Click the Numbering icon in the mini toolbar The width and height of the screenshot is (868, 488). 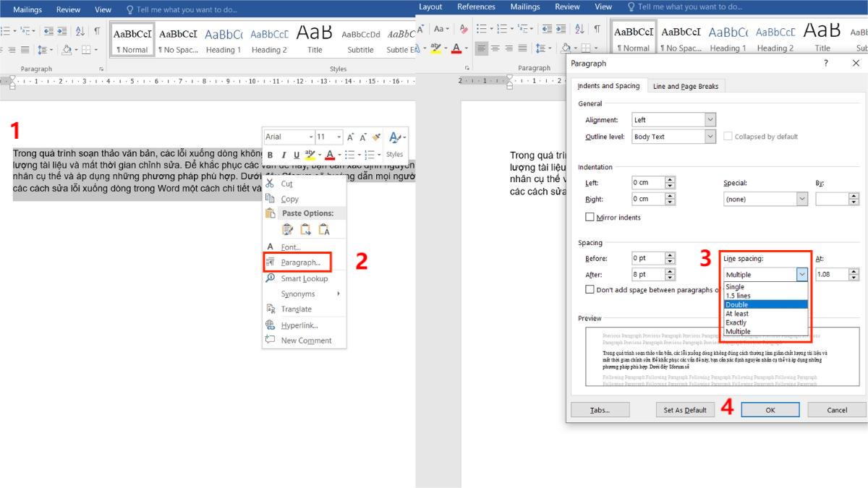370,155
